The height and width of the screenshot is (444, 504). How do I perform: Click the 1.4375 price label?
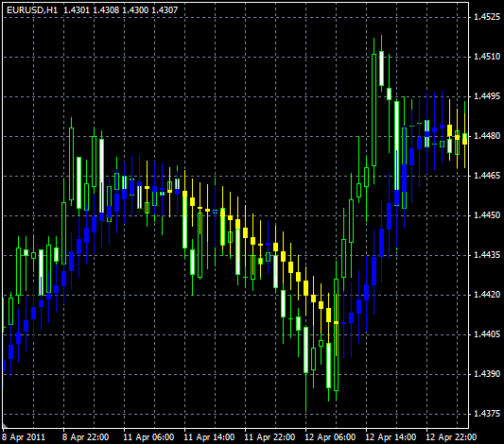pos(487,414)
